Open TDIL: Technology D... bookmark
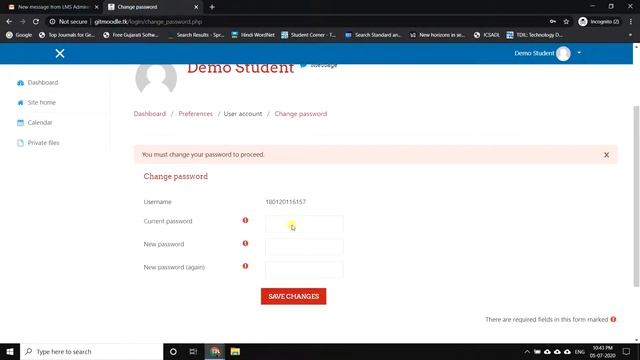Screen dimensions: 640x360 pos(535,35)
